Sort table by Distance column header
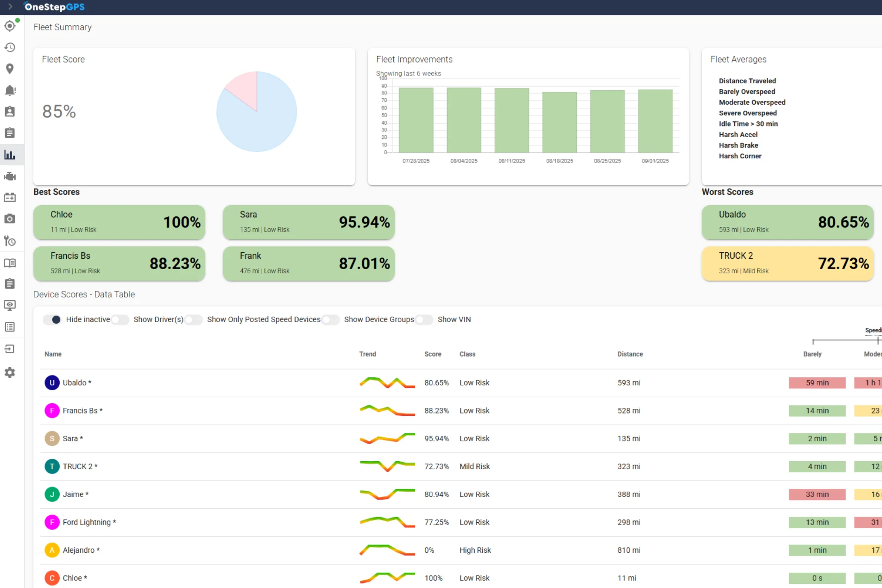The width and height of the screenshot is (882, 588). tap(630, 354)
